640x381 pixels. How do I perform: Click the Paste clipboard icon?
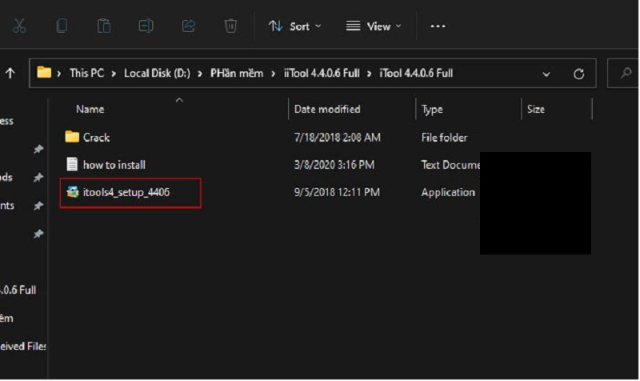coord(104,26)
